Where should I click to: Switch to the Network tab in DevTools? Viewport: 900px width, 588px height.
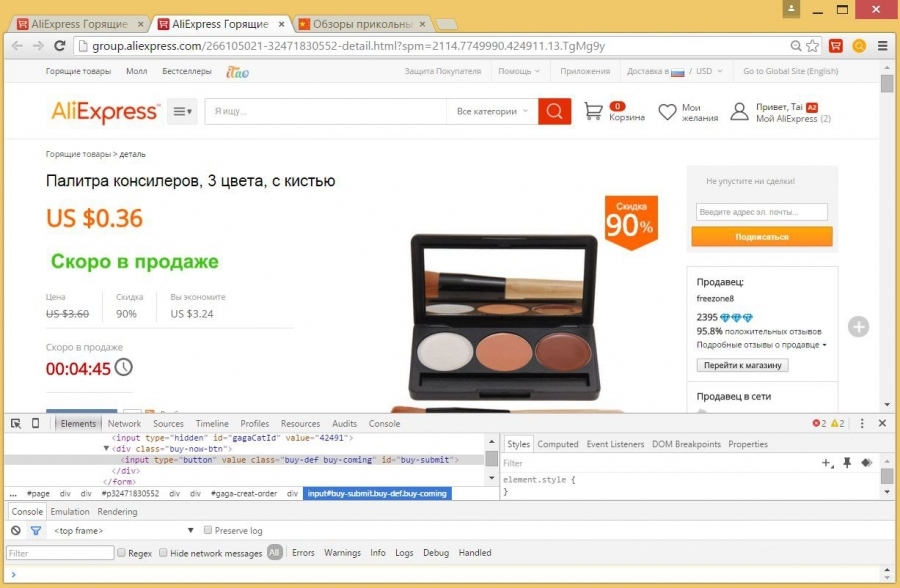(124, 424)
